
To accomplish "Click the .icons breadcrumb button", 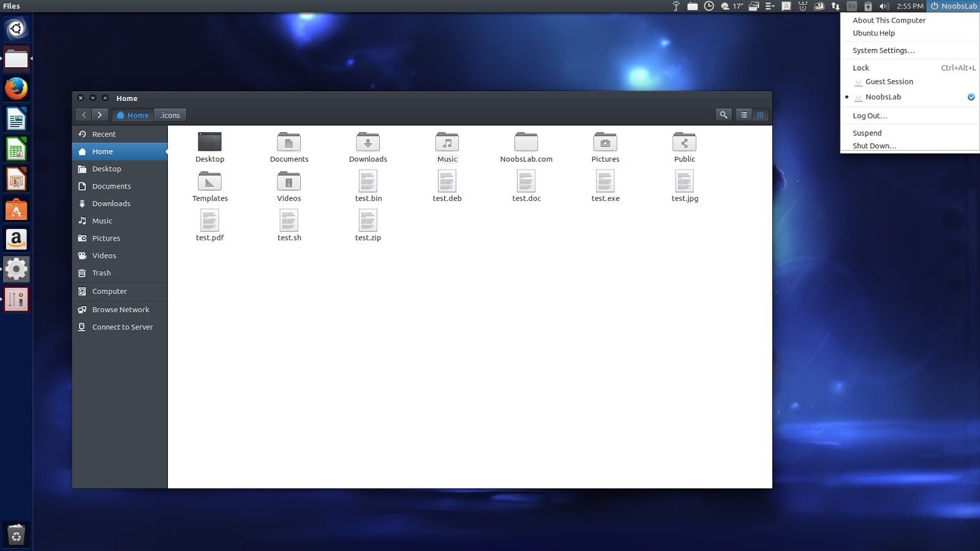I will (170, 114).
